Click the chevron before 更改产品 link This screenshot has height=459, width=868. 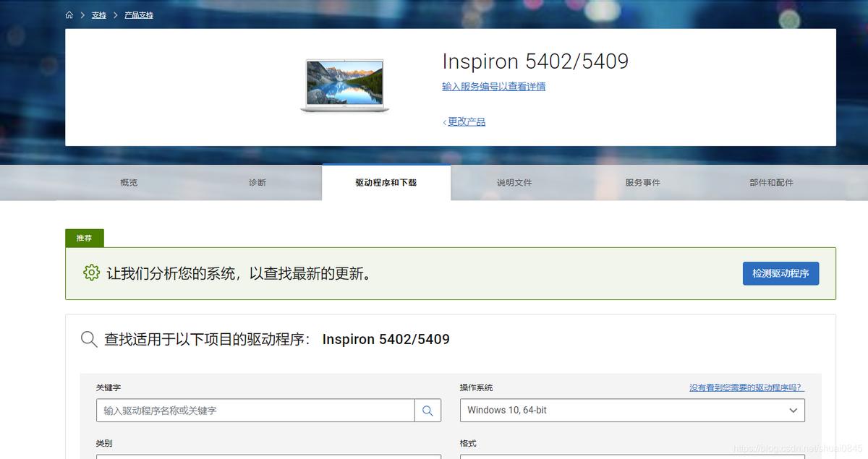pos(443,121)
